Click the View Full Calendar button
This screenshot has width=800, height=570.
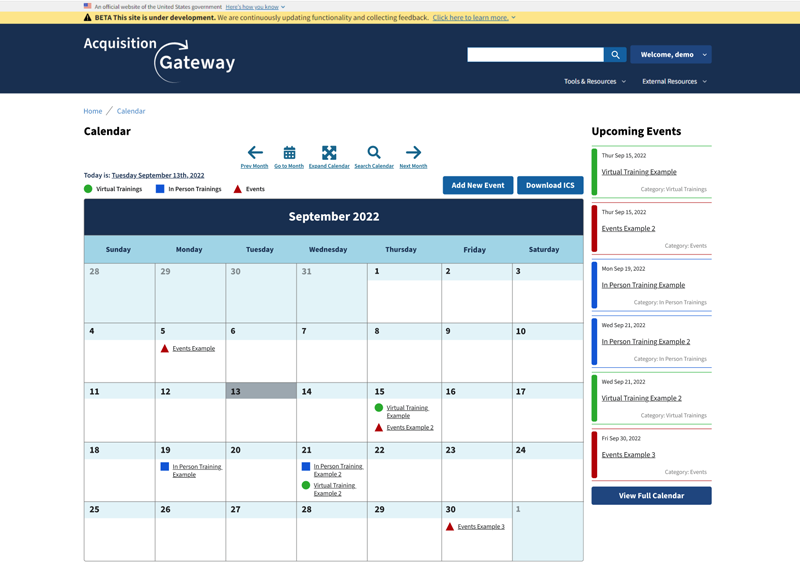[x=651, y=496]
